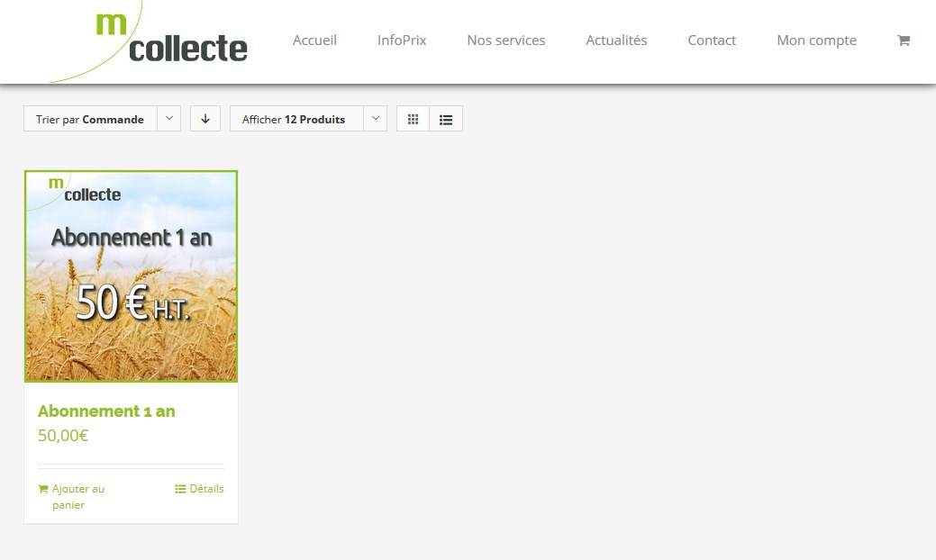936x560 pixels.
Task: Open the shopping cart icon in header
Action: click(x=904, y=41)
